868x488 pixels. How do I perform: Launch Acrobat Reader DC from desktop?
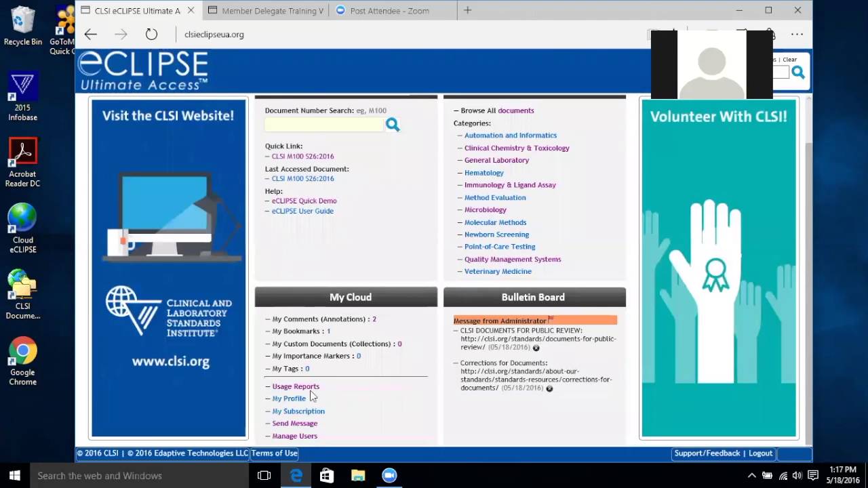[x=22, y=163]
